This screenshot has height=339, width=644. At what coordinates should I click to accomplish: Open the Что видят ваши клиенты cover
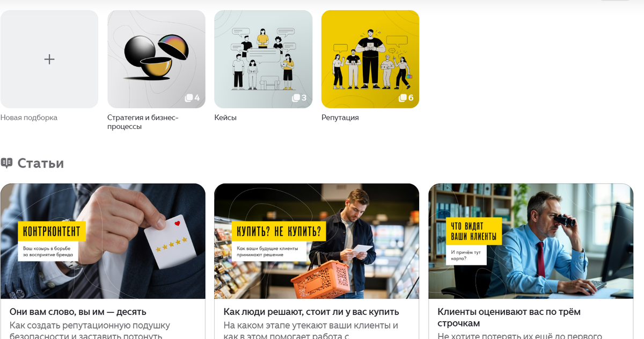[x=531, y=241]
